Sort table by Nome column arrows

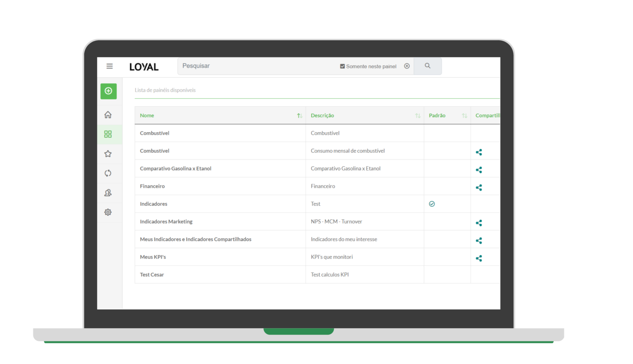(x=299, y=115)
